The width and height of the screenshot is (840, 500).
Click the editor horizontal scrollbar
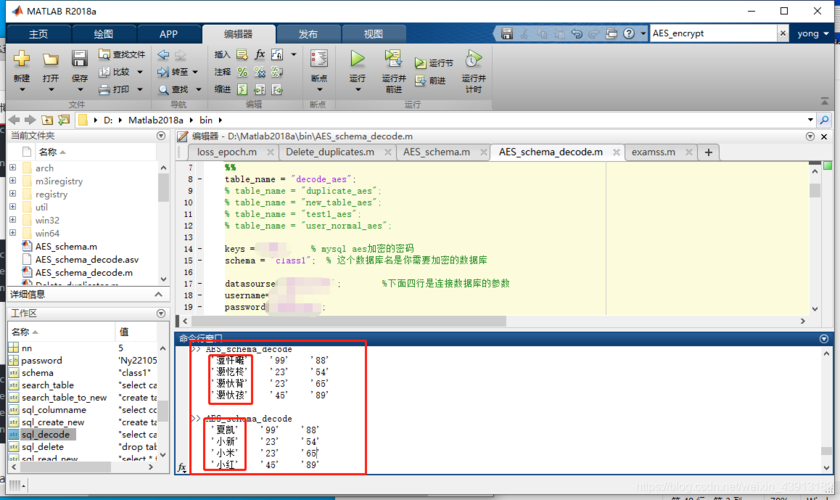348,321
